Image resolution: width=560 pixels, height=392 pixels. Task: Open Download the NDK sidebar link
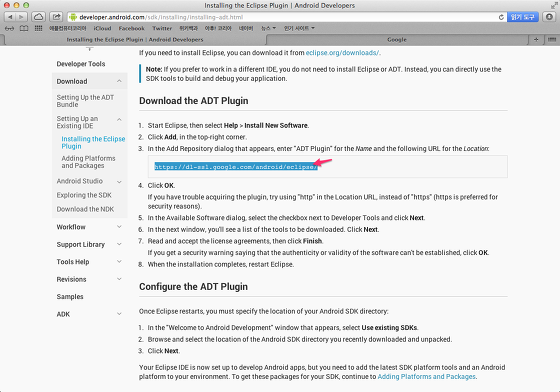pyautogui.click(x=85, y=209)
